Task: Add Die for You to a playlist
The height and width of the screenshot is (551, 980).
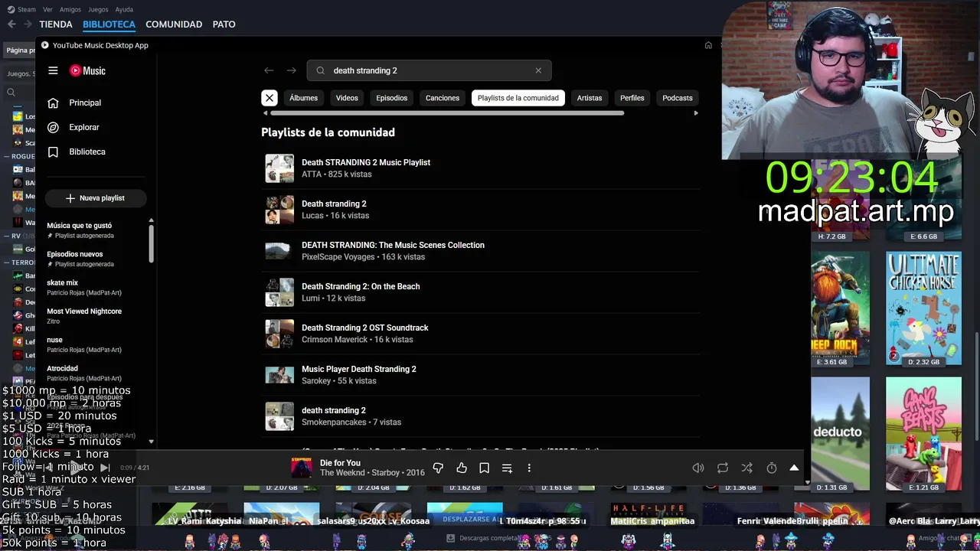Action: coord(507,468)
